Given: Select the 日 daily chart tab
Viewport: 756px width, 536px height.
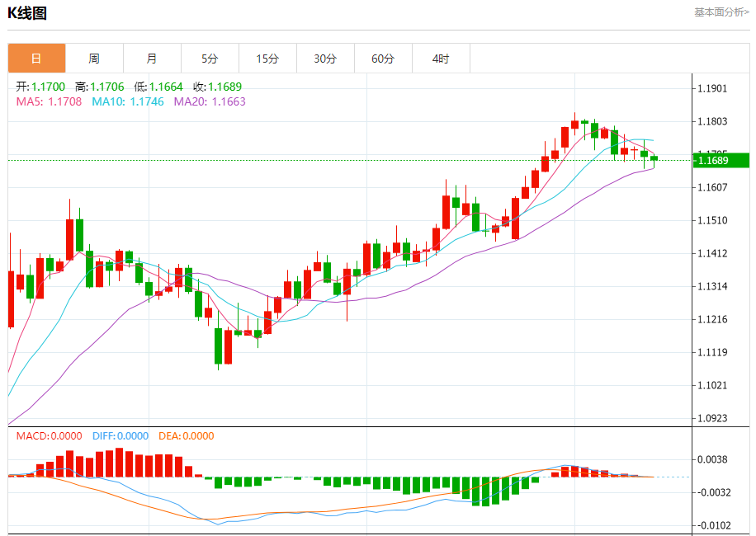Looking at the screenshot, I should (x=36, y=59).
